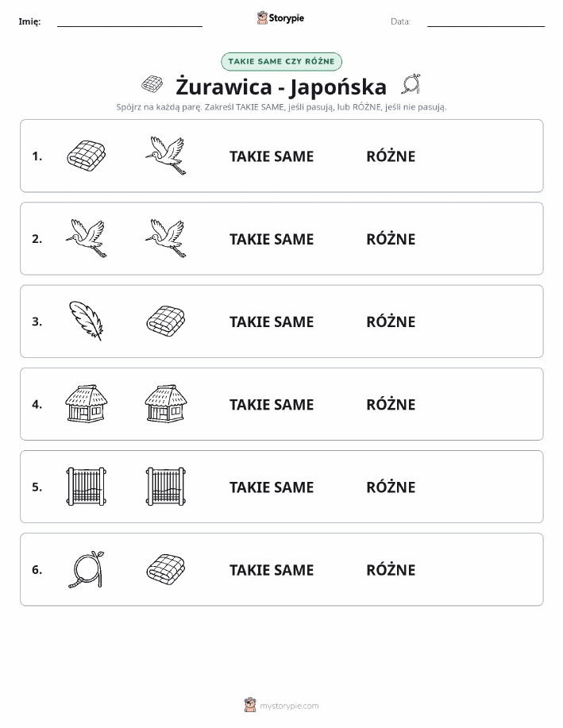
Task: Choose RÓŻNE for row 3
Action: pyautogui.click(x=391, y=322)
